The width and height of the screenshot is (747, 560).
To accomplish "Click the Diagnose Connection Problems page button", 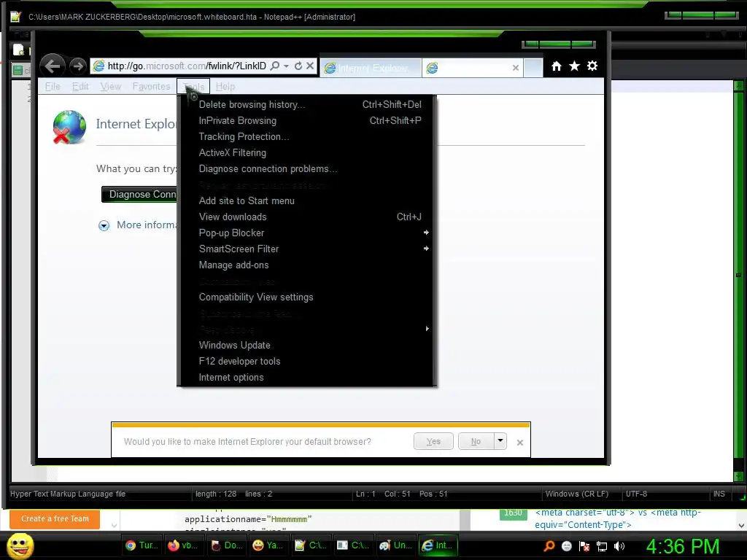I will tap(139, 194).
